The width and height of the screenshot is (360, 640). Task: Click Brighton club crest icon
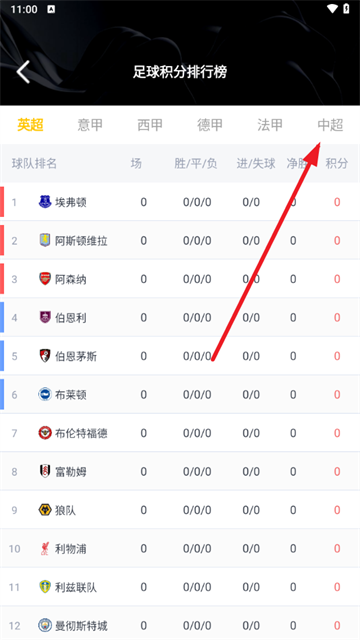(x=44, y=394)
